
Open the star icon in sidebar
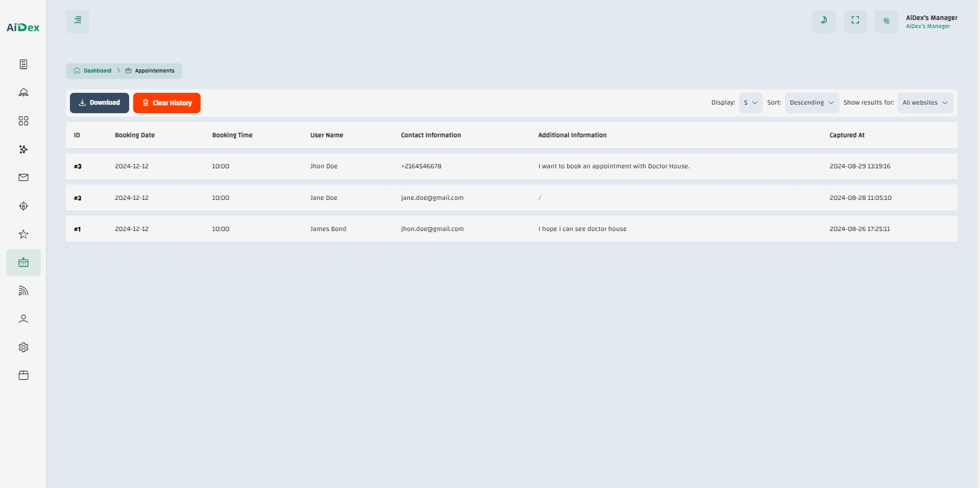tap(23, 234)
